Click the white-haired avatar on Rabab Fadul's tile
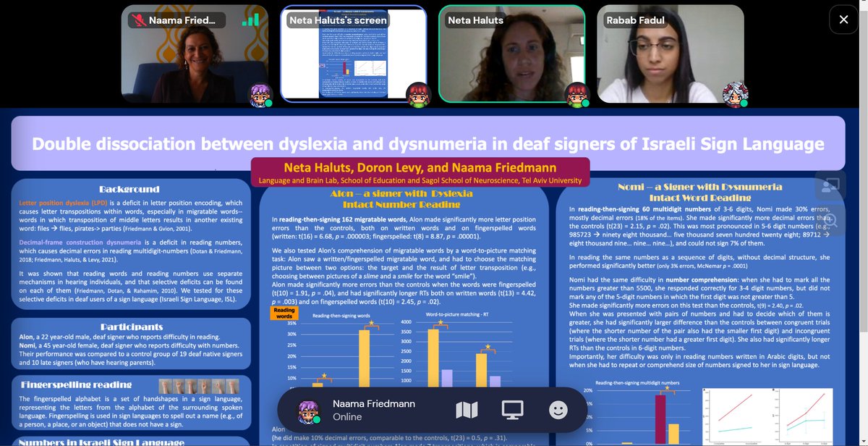Screen dimensions: 868x446 tap(734, 94)
